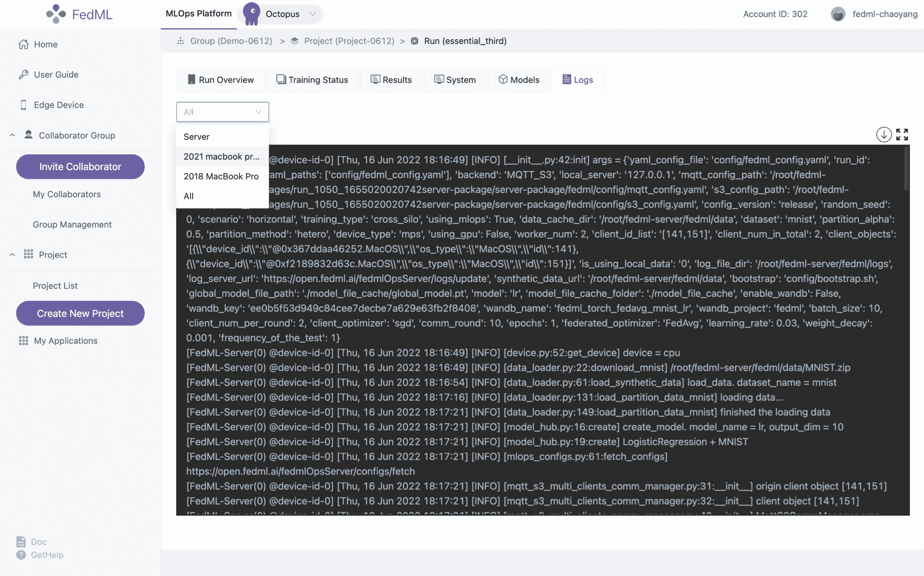
Task: Open the GetHelp link
Action: pos(47,555)
